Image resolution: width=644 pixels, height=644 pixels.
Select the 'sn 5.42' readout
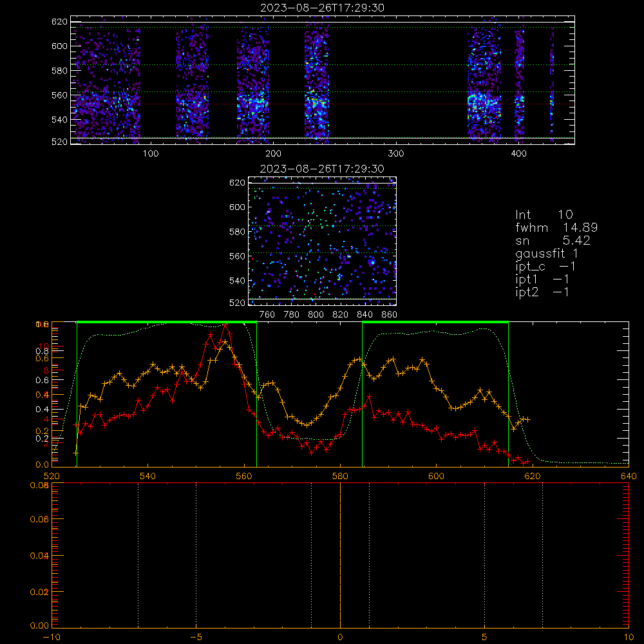point(553,240)
